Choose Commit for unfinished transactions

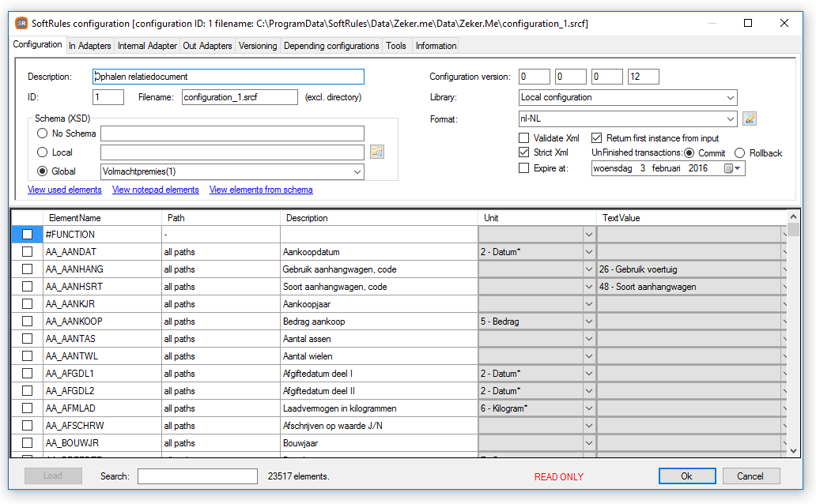click(x=689, y=153)
